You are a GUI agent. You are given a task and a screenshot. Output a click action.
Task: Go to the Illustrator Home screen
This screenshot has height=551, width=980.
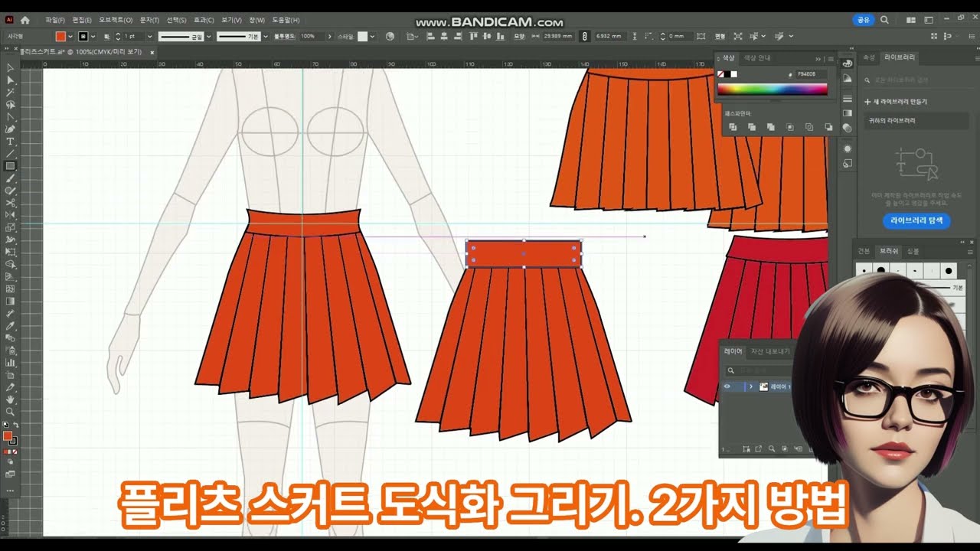(25, 20)
